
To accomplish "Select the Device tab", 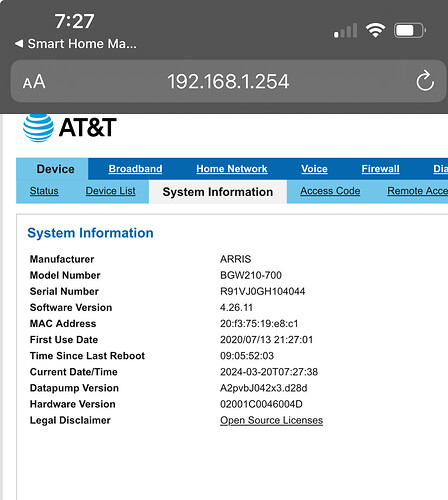I will (x=55, y=169).
